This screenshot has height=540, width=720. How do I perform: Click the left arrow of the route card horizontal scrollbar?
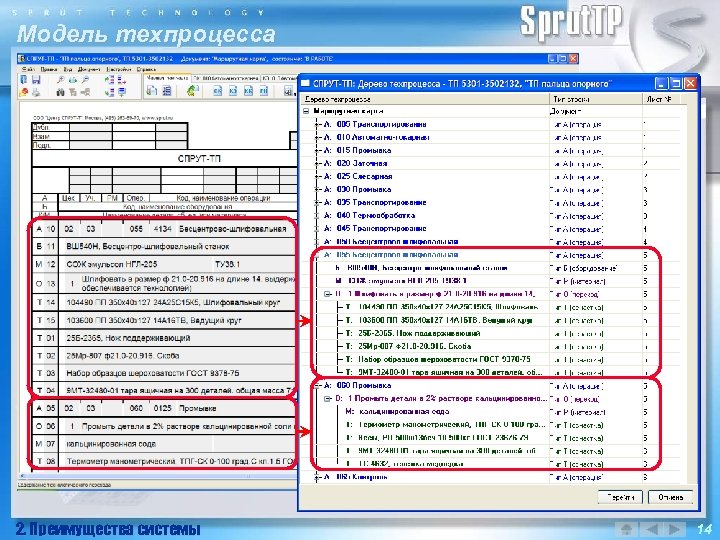(22, 476)
